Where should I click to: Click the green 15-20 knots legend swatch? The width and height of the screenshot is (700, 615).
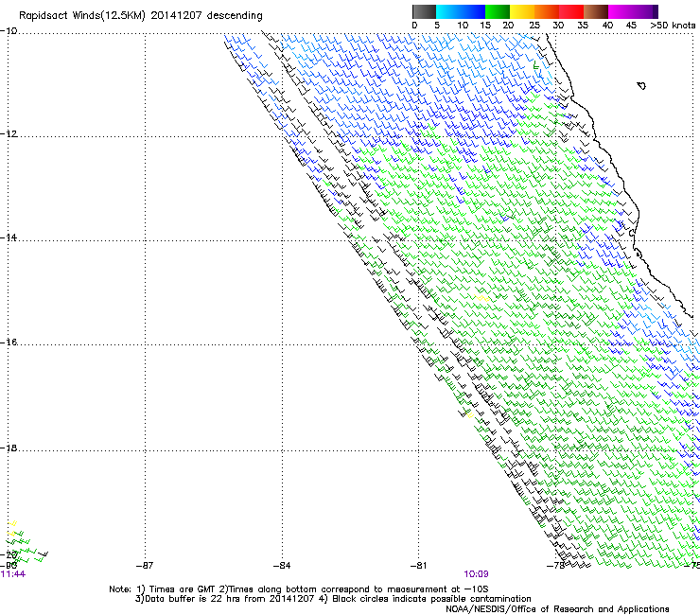498,11
